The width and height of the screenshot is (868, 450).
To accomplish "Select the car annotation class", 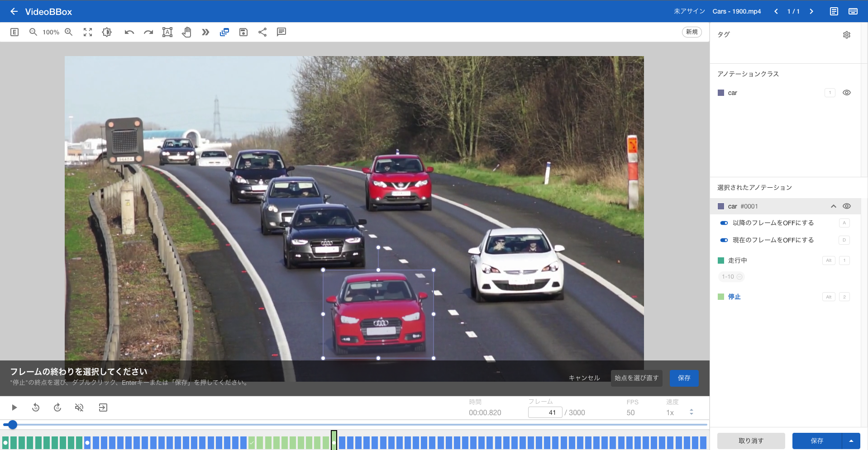I will pos(733,93).
